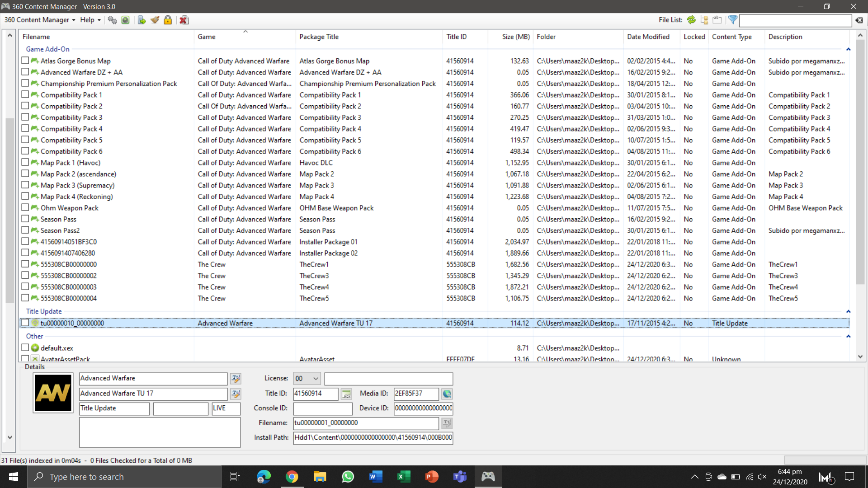This screenshot has width=868, height=488.
Task: Click the file list vertical scrollbar
Action: pos(860,163)
